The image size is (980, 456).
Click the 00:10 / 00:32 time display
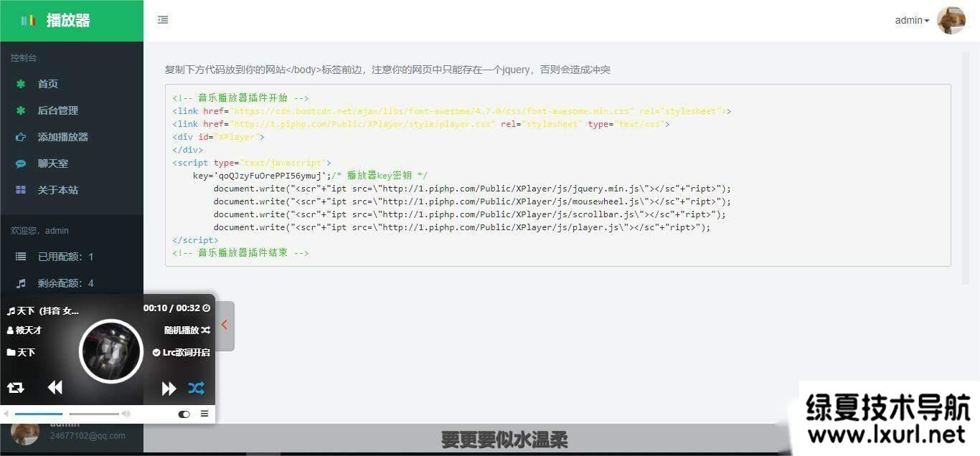[171, 308]
